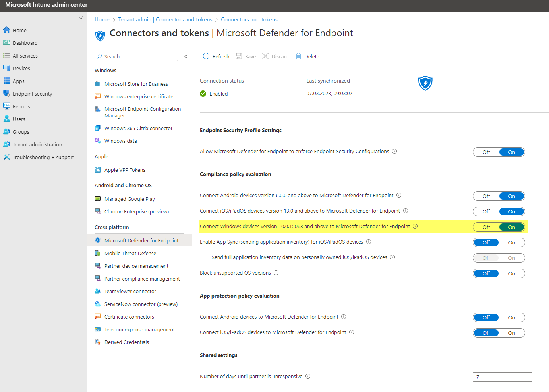The width and height of the screenshot is (549, 392).
Task: Click Tenant admin | Connectors and tokens breadcrumb
Action: coord(165,19)
